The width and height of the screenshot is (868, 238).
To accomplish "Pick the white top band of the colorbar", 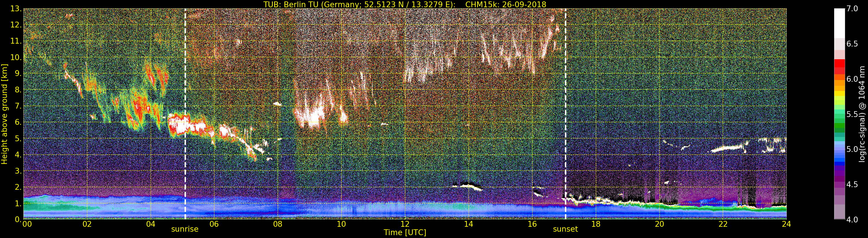I will (x=839, y=24).
